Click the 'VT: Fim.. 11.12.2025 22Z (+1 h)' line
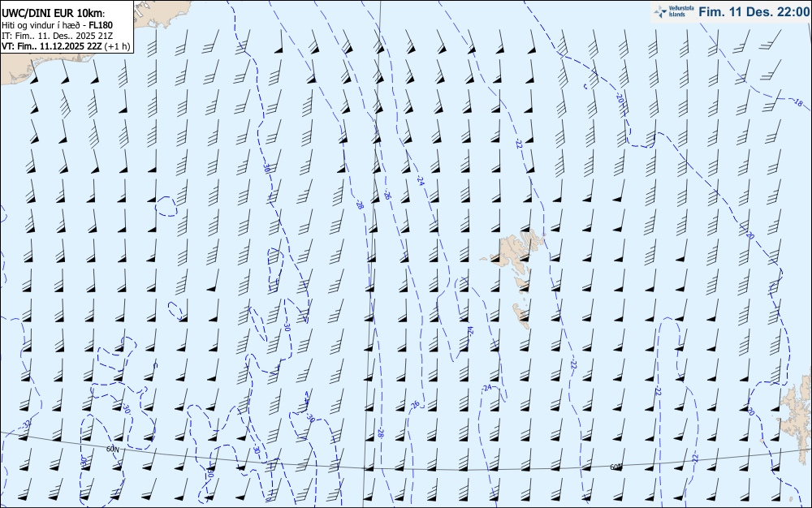This screenshot has height=508, width=812. pos(66,46)
